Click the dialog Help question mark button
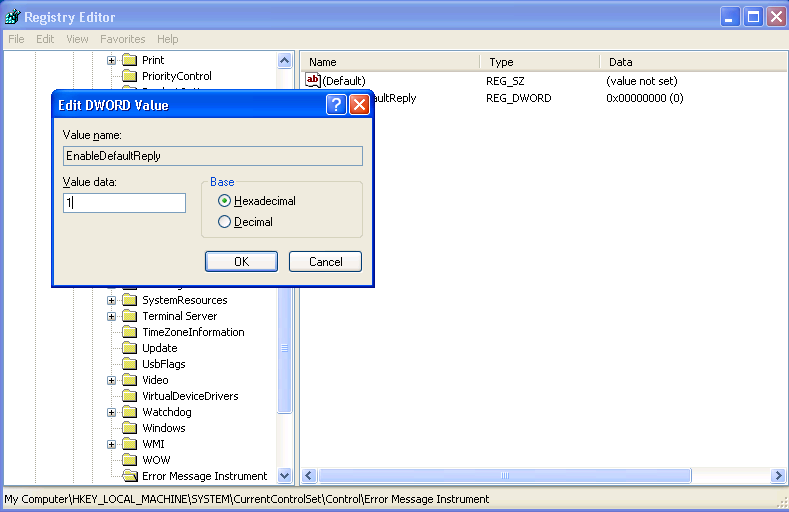Screen dimensions: 789x512 pos(336,105)
